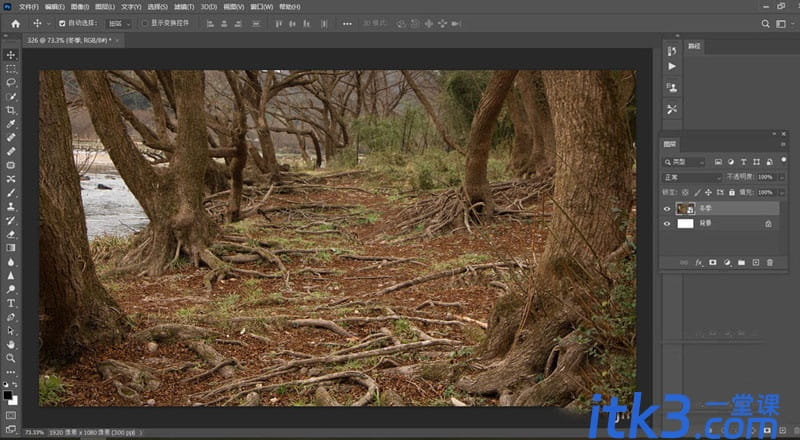Viewport: 800px width, 440px height.
Task: Select the Crop tool
Action: [11, 110]
